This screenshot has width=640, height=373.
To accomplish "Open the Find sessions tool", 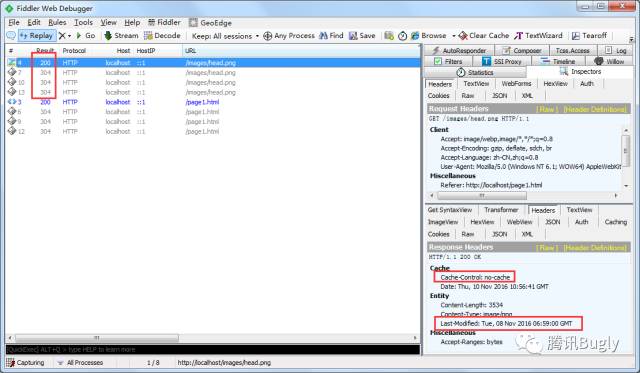I will (331, 36).
